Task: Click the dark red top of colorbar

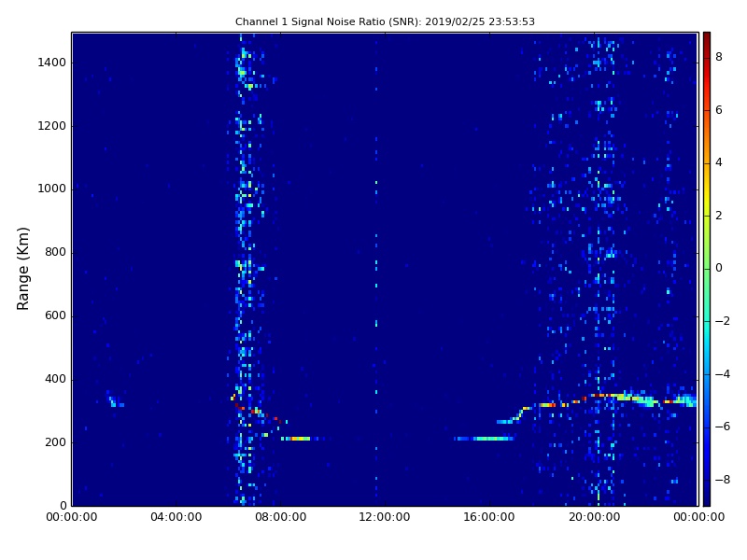Action: (706, 35)
